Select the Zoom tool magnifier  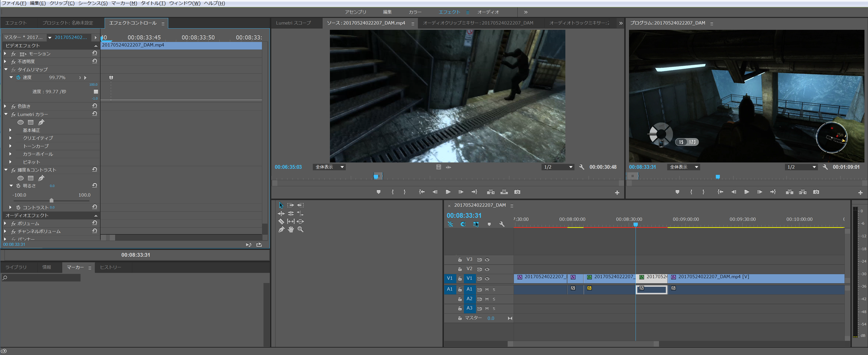coord(301,230)
